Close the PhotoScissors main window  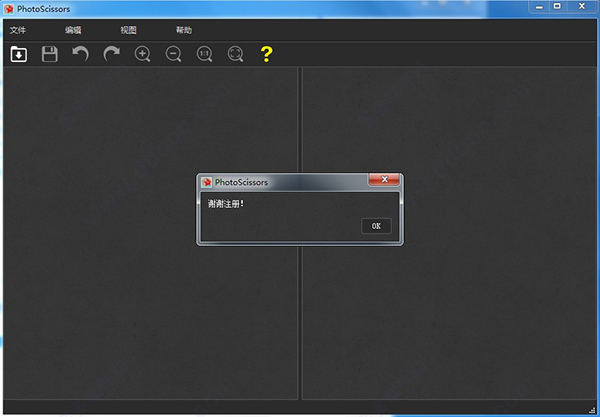click(582, 7)
